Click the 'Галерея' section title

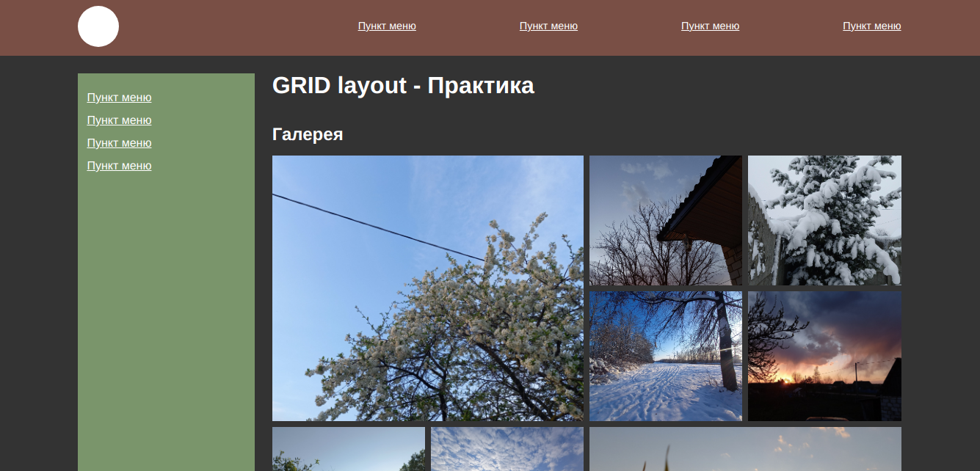(x=307, y=134)
